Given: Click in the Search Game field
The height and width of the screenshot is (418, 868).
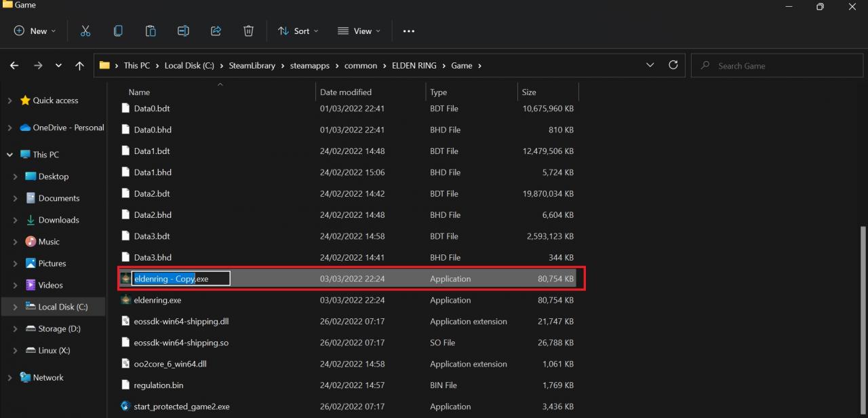Looking at the screenshot, I should (x=776, y=66).
